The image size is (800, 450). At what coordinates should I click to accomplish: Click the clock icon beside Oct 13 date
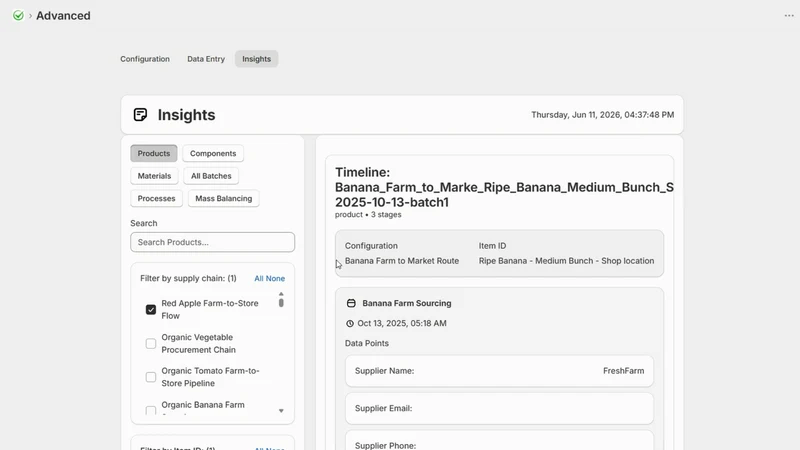[350, 323]
